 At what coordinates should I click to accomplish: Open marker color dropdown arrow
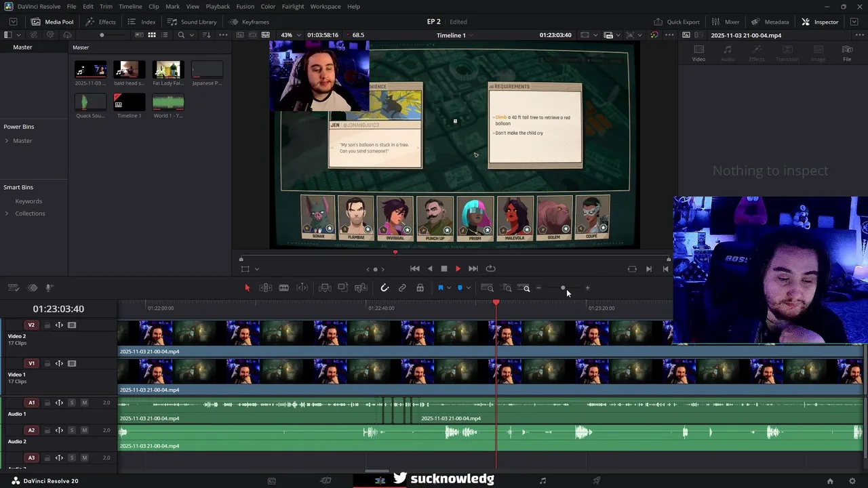pos(469,288)
